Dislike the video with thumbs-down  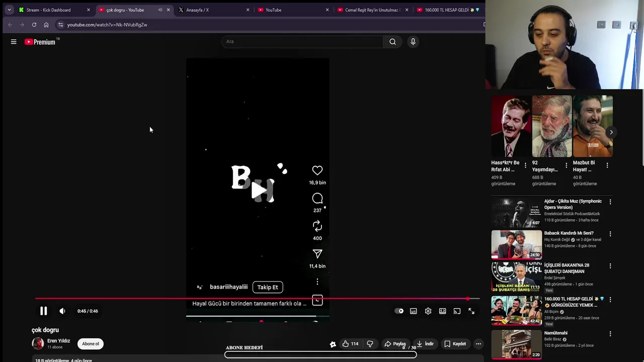370,344
